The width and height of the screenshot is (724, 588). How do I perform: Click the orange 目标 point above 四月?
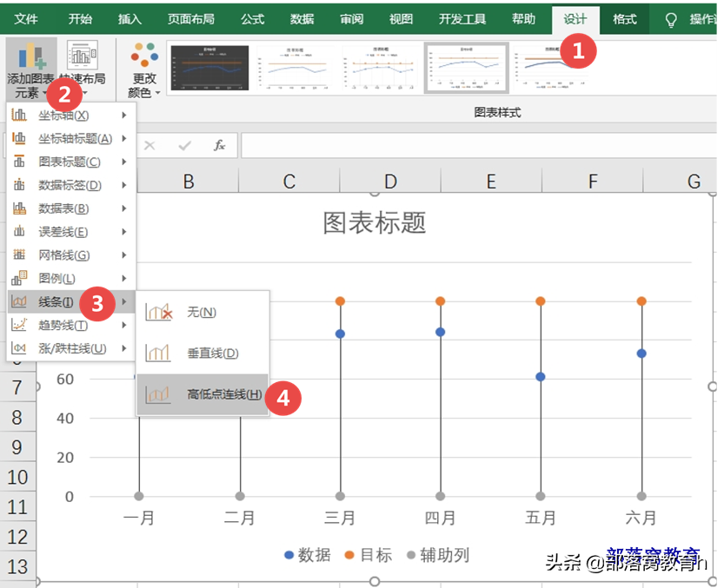pyautogui.click(x=440, y=301)
